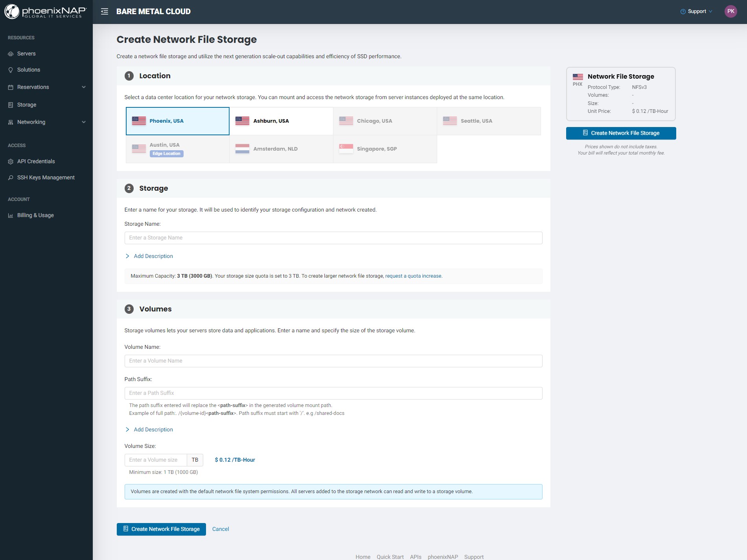
Task: Click the Ashburn USA flag icon
Action: (x=242, y=121)
